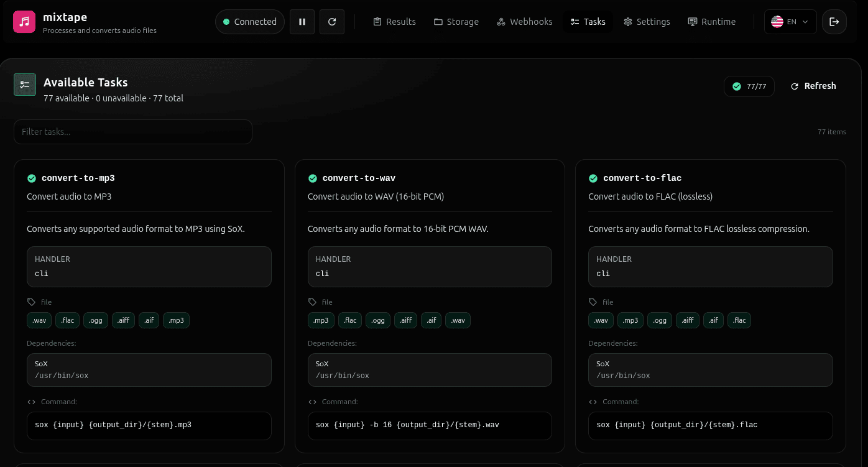This screenshot has width=868, height=467.
Task: Click the file tag icon in convert-to-mp3
Action: tap(32, 302)
